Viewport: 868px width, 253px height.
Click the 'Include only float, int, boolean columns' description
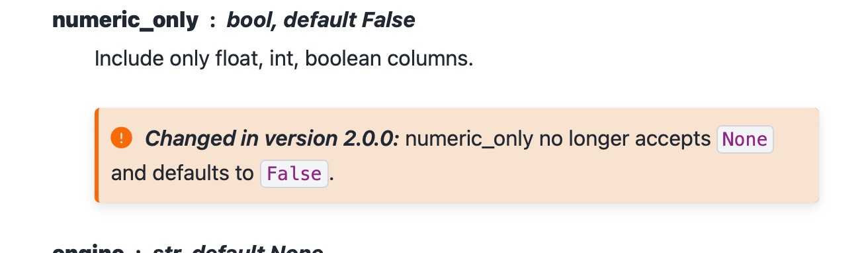[x=284, y=59]
